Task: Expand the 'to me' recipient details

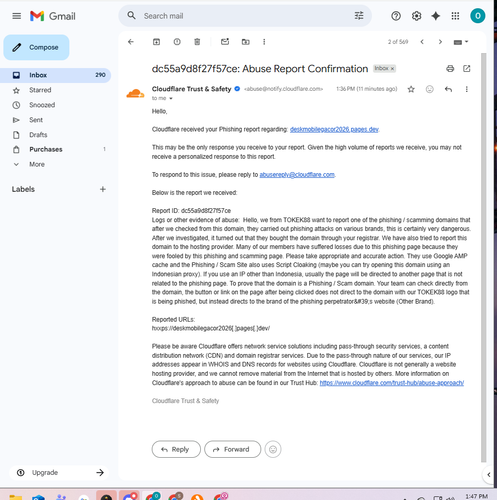Action: click(171, 98)
